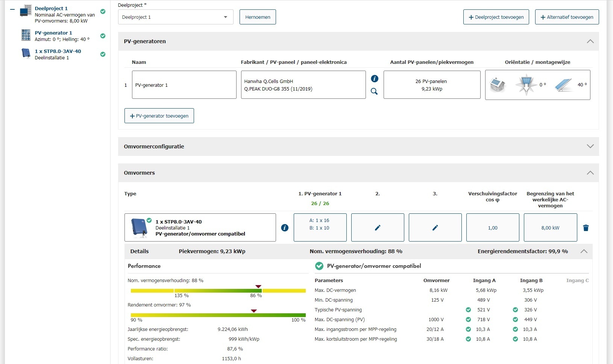This screenshot has height=364, width=613.
Task: Expand the Omvormerconfiguratie section
Action: point(590,147)
